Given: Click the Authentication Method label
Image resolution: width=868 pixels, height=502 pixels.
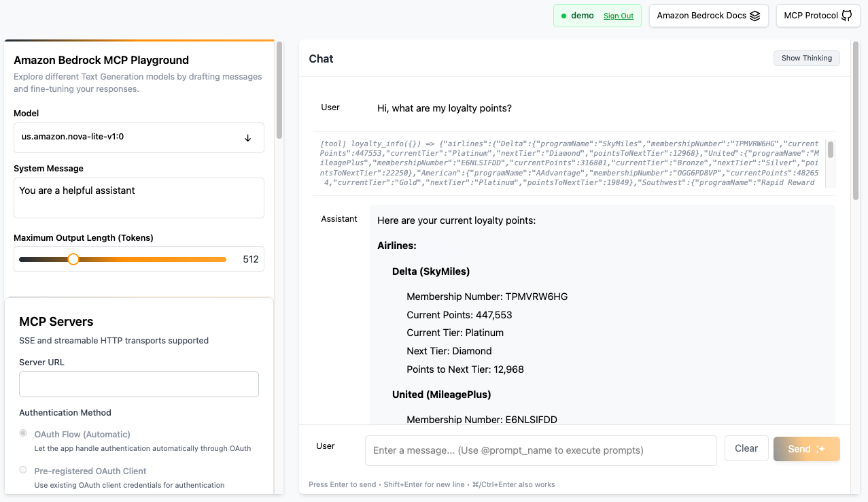Looking at the screenshot, I should [65, 412].
